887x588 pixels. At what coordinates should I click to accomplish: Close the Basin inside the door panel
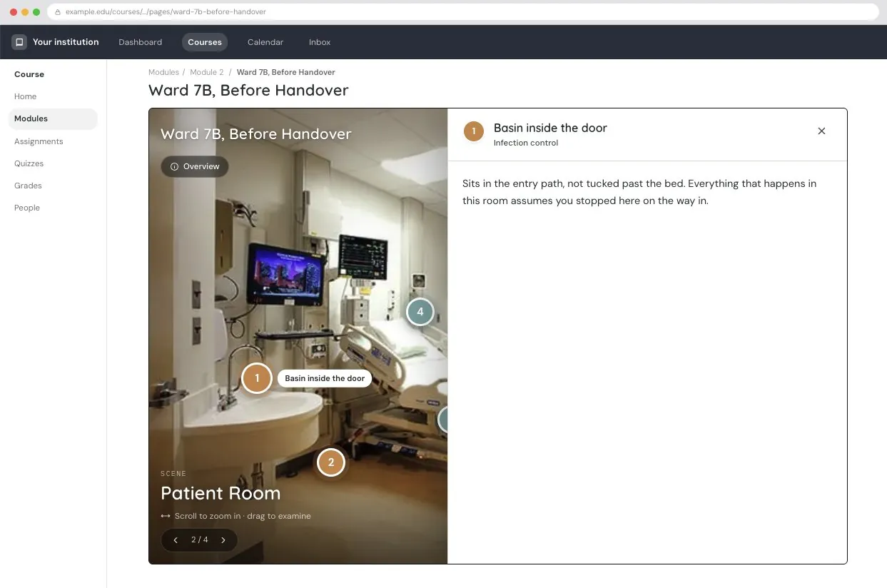(821, 131)
